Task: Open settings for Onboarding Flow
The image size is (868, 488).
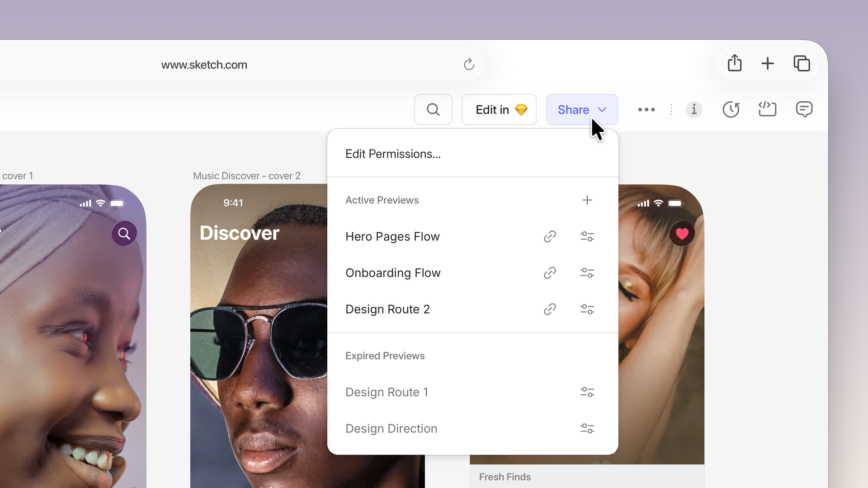Action: pyautogui.click(x=587, y=273)
